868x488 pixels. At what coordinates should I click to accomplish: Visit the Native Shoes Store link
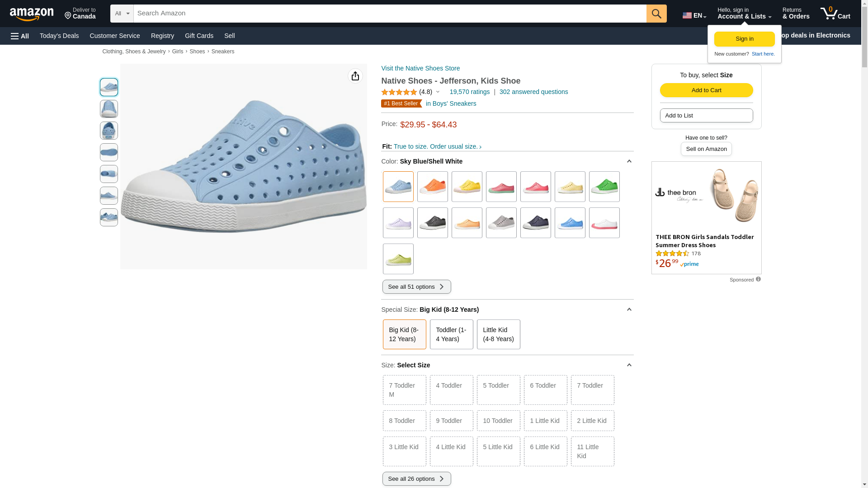(420, 68)
